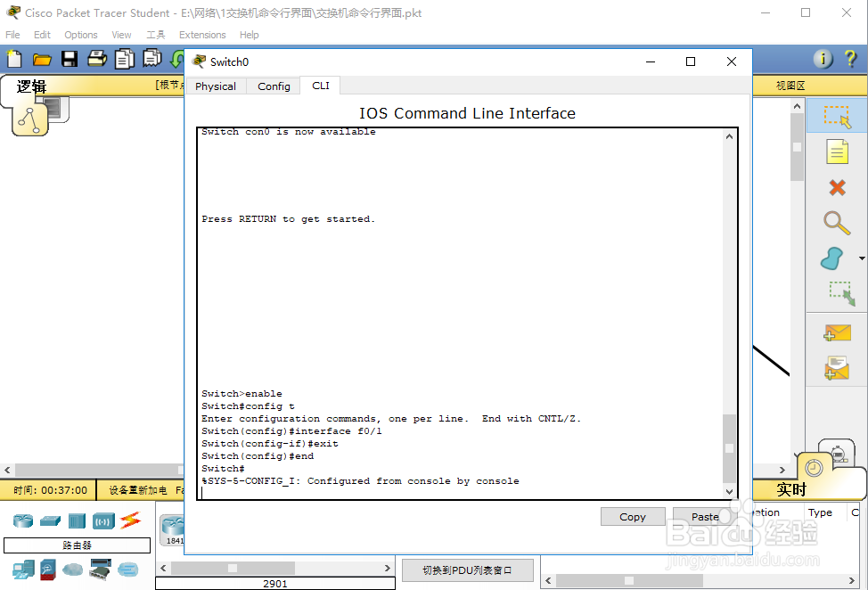The image size is (868, 590).
Task: Click the Add Complex PDU envelope icon
Action: tap(837, 368)
